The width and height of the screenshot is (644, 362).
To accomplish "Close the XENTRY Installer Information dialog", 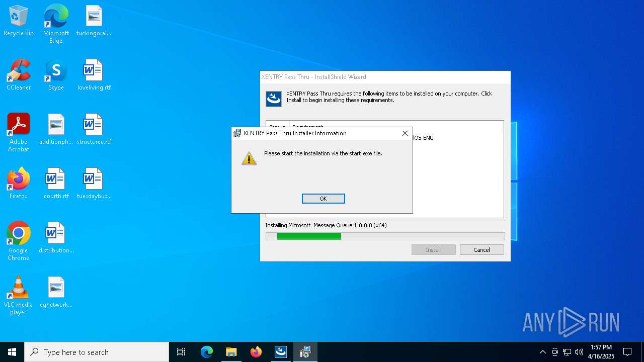I will pos(405,133).
